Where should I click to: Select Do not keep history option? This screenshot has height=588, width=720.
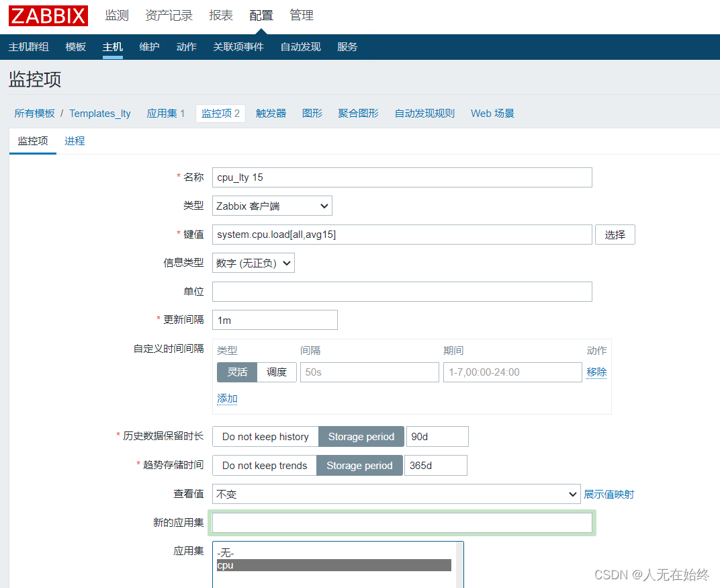(265, 436)
